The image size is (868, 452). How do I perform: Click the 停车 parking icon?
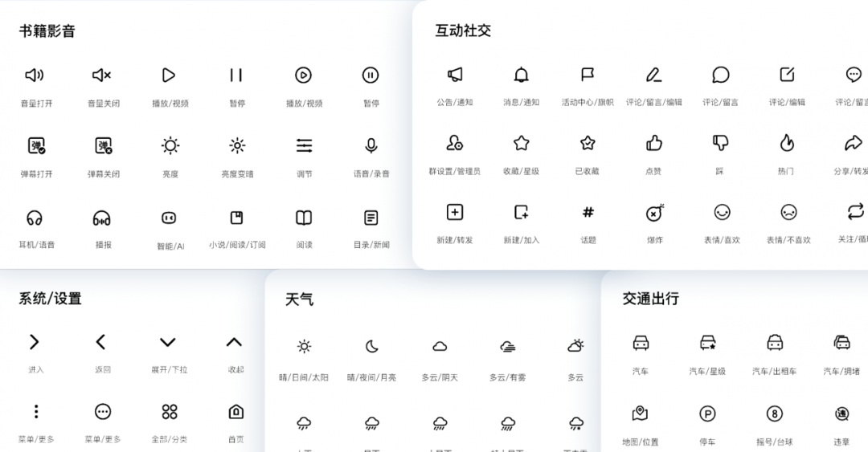[707, 414]
